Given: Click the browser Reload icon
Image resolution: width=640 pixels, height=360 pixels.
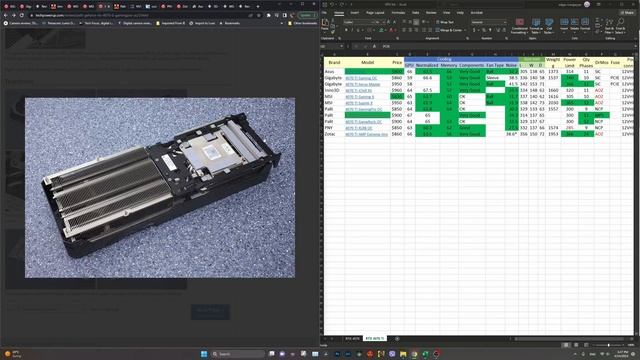Looking at the screenshot, I should 22,15.
